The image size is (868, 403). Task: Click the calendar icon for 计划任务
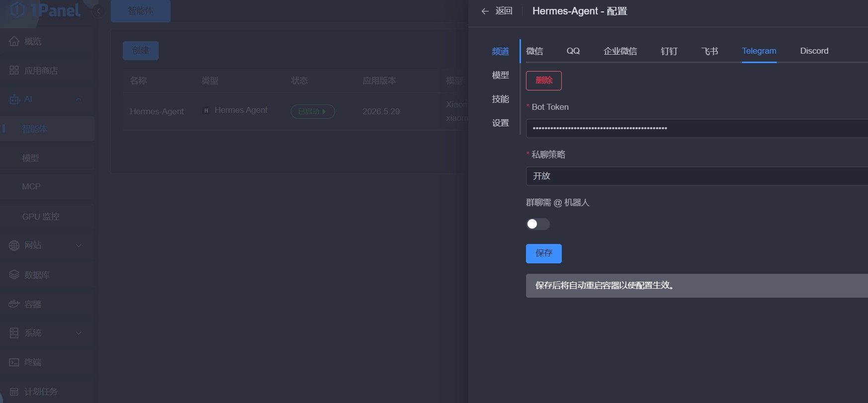tap(14, 392)
